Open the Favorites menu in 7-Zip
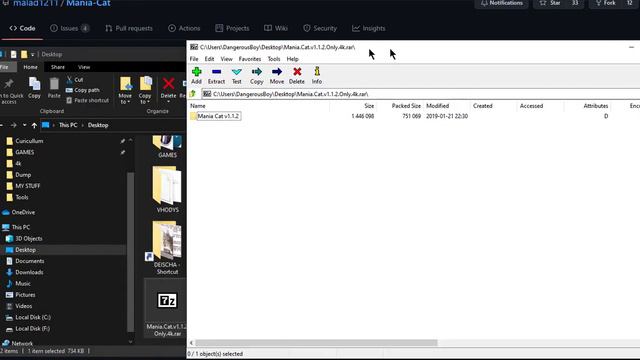 pos(250,59)
